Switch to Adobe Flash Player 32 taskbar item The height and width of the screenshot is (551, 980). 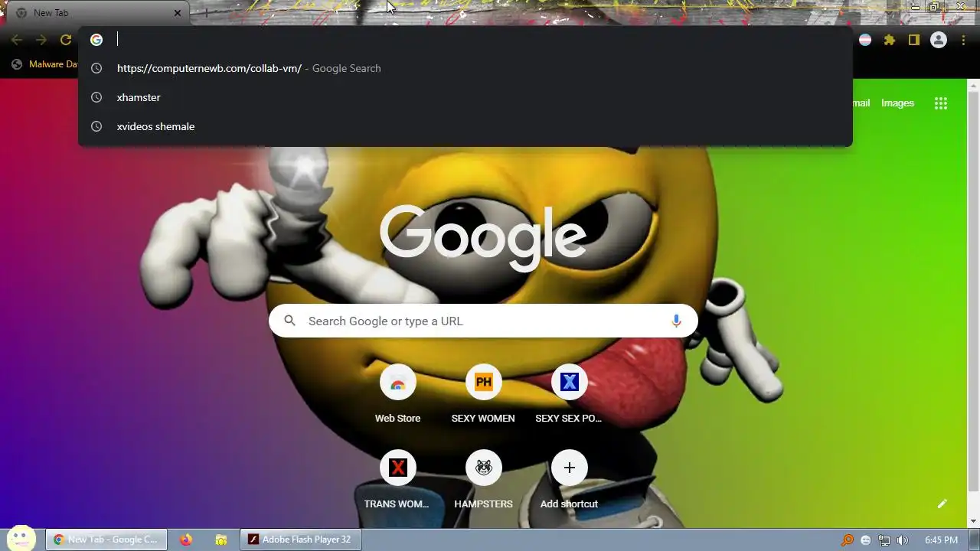[x=301, y=540]
